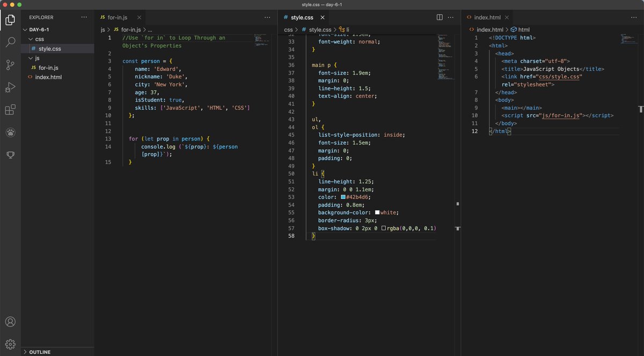The image size is (644, 356).
Task: Open the trophy extension icon
Action: pos(10,155)
